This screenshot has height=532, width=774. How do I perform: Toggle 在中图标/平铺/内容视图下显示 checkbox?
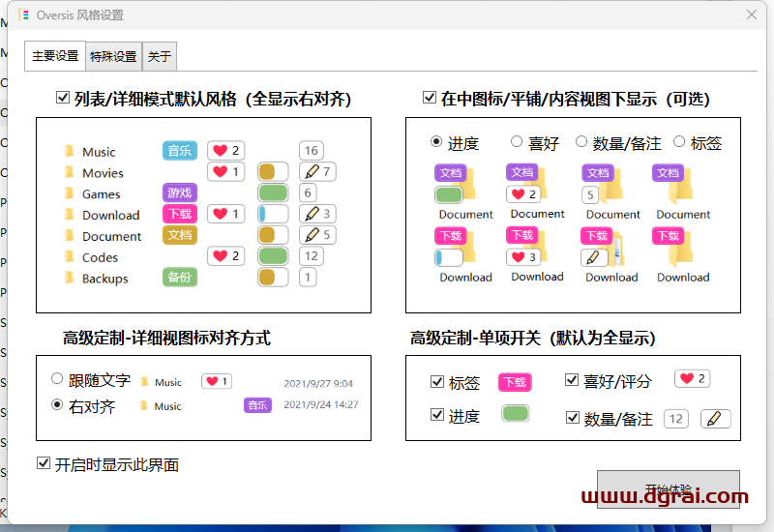click(x=430, y=98)
